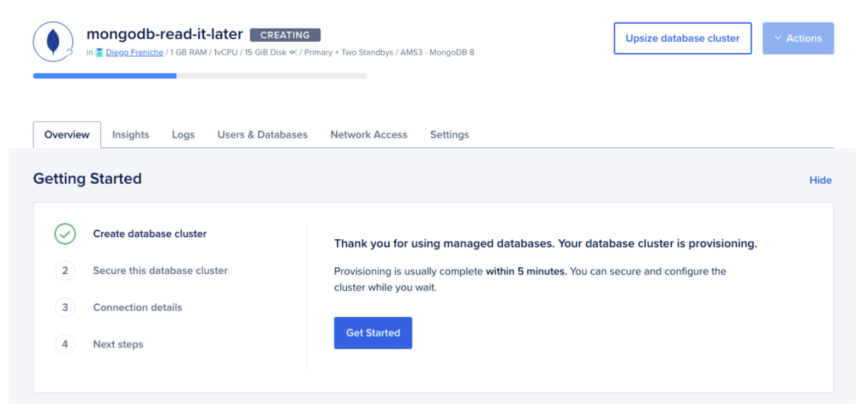The width and height of the screenshot is (868, 419).
Task: Select the Create database cluster step
Action: tap(150, 234)
